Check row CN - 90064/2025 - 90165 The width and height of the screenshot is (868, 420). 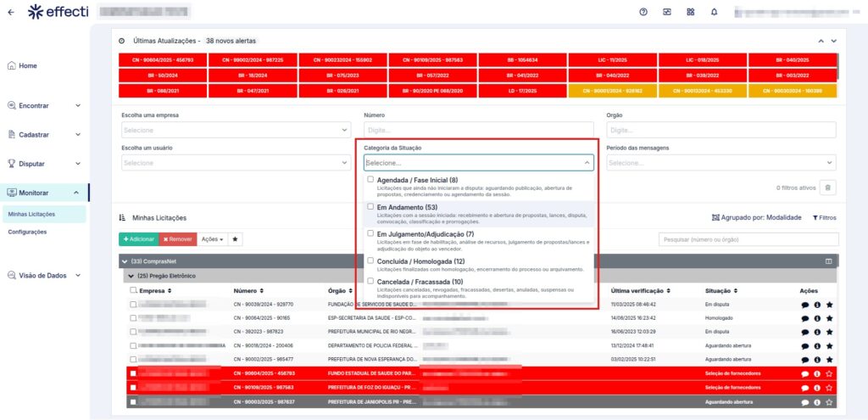[133, 318]
